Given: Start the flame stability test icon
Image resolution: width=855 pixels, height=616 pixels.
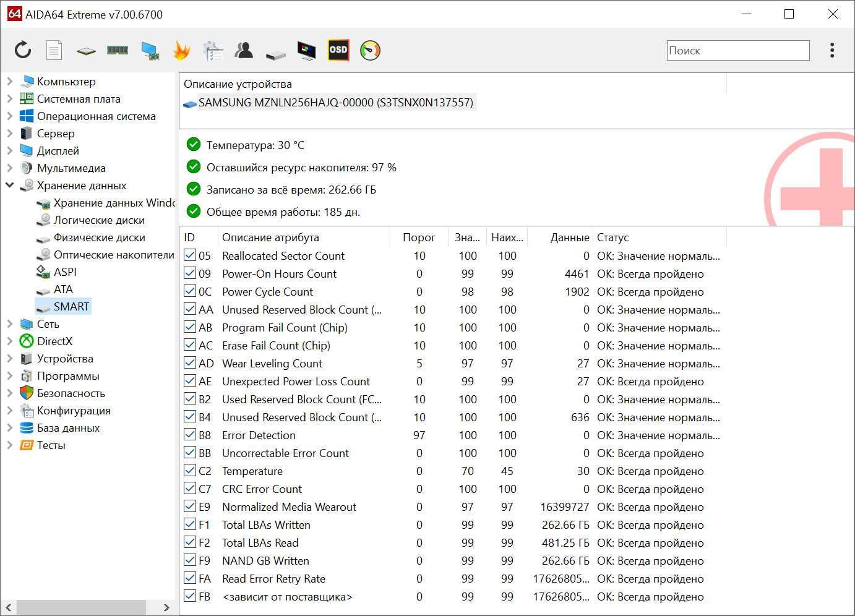Looking at the screenshot, I should coord(181,50).
